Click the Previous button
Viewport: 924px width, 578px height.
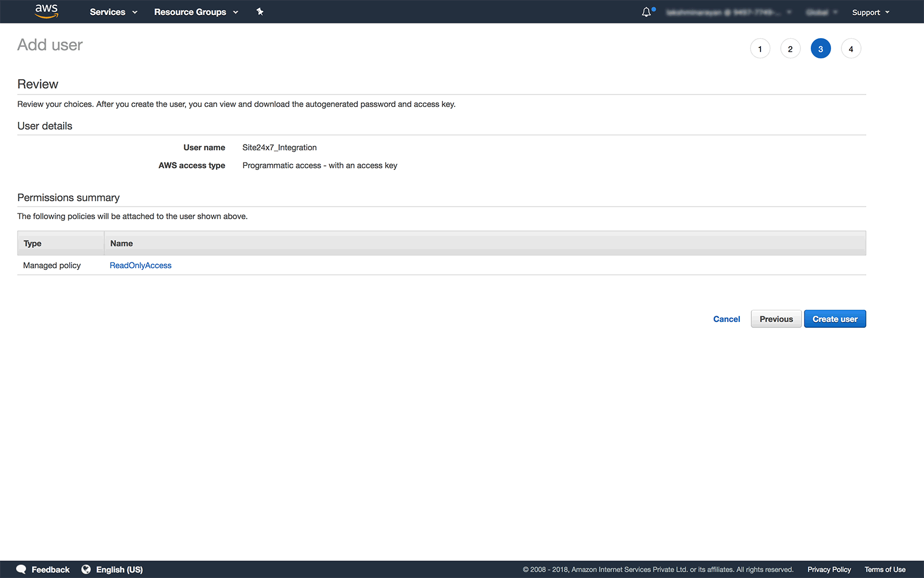point(776,318)
